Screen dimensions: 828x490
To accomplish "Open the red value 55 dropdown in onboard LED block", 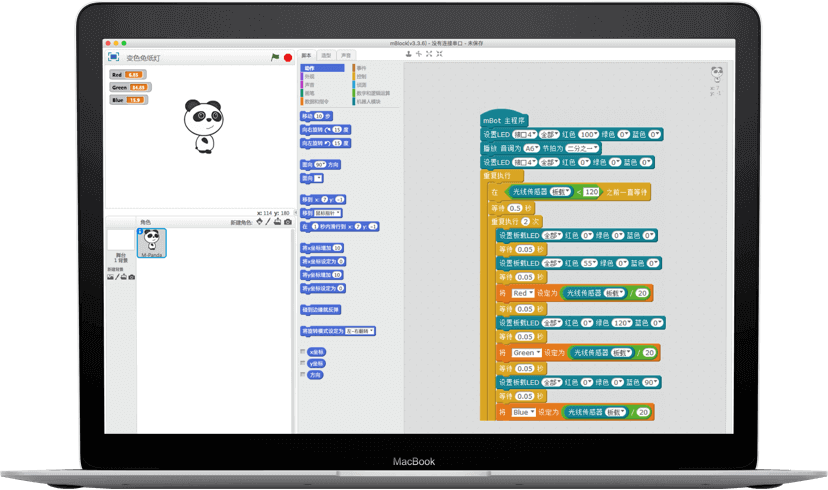I will 589,263.
